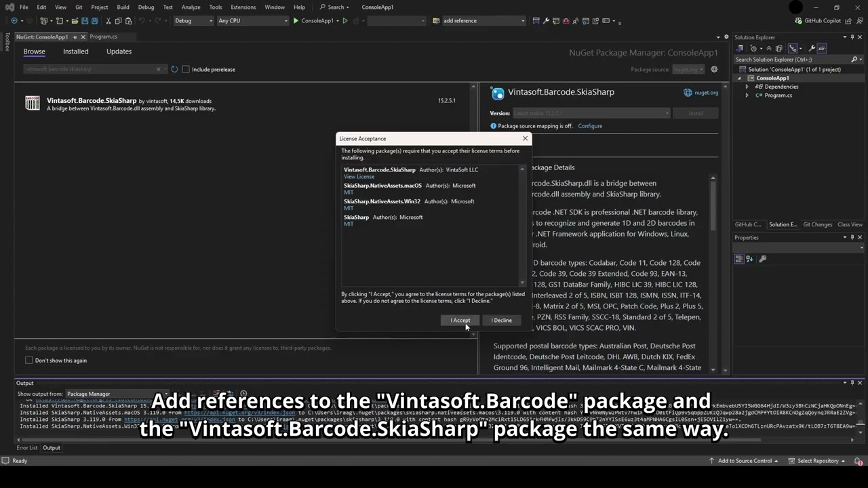
Task: Click Add to Source Control in status bar
Action: coord(745,461)
